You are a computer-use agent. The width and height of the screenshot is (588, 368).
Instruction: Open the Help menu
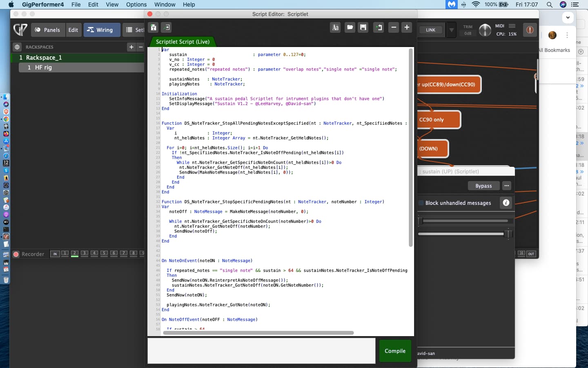tap(189, 4)
